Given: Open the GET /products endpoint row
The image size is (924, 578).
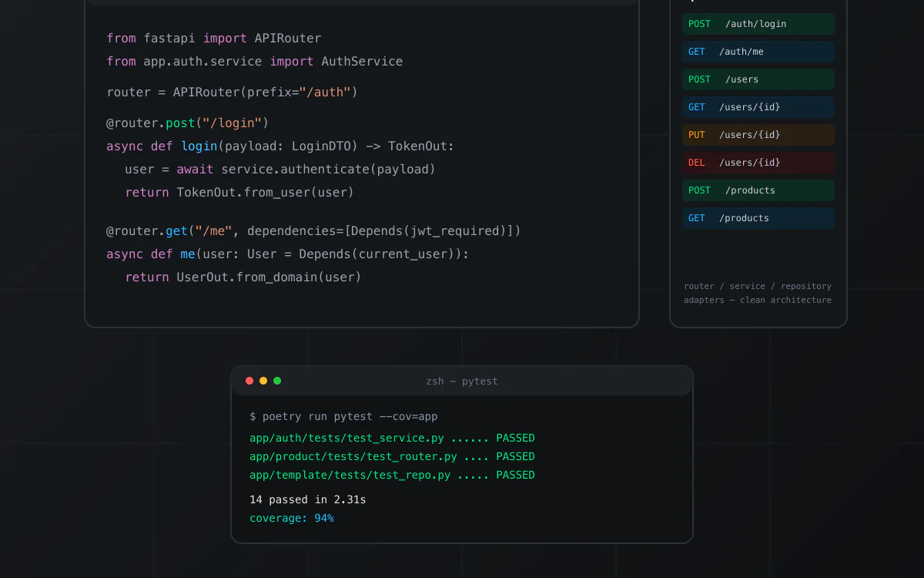Looking at the screenshot, I should [758, 218].
